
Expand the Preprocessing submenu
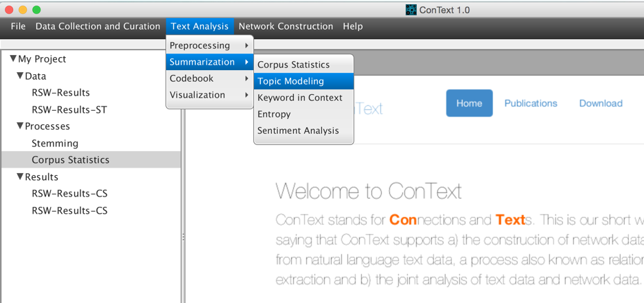[x=209, y=45]
